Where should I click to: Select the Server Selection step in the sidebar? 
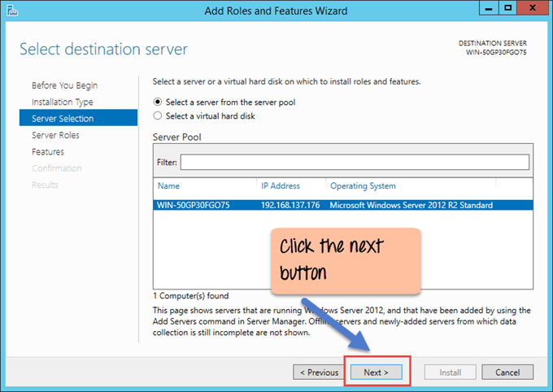click(62, 119)
